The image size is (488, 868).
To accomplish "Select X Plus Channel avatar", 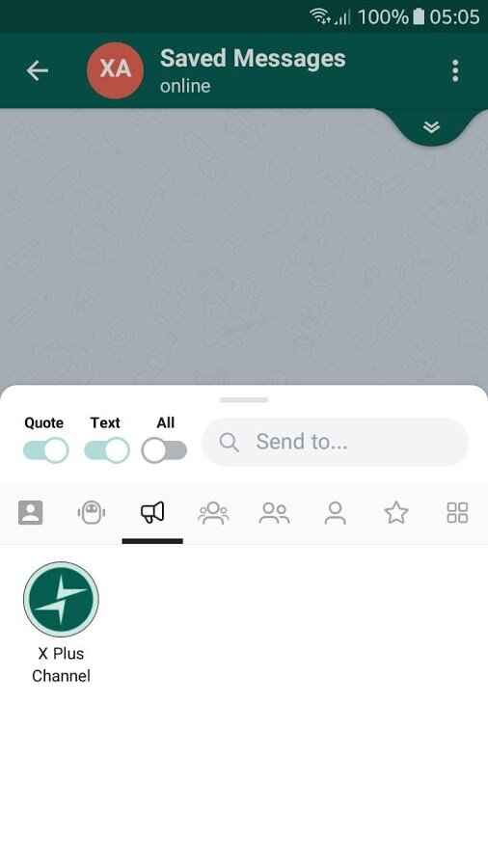I will click(x=61, y=600).
